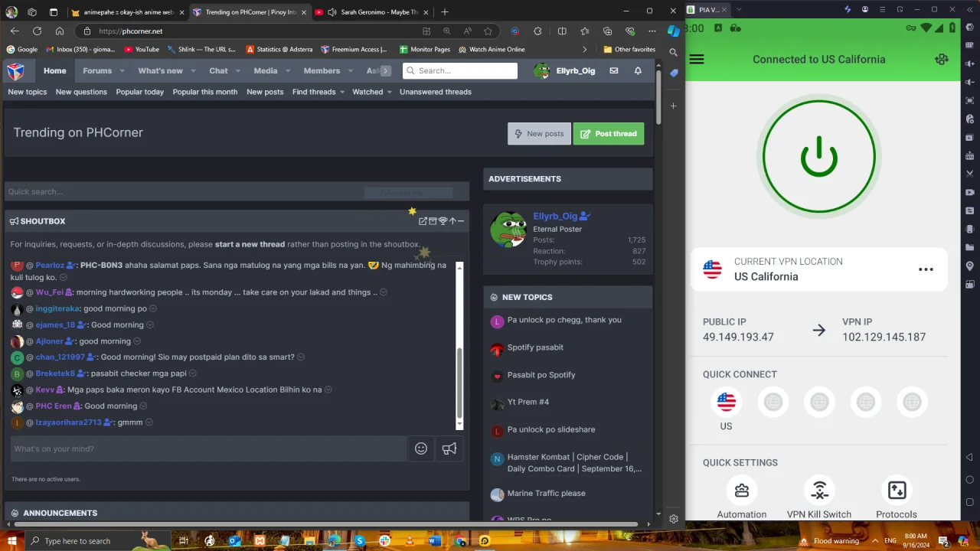980x551 pixels.
Task: Close the PIA VPN emulator tab
Action: point(724,9)
